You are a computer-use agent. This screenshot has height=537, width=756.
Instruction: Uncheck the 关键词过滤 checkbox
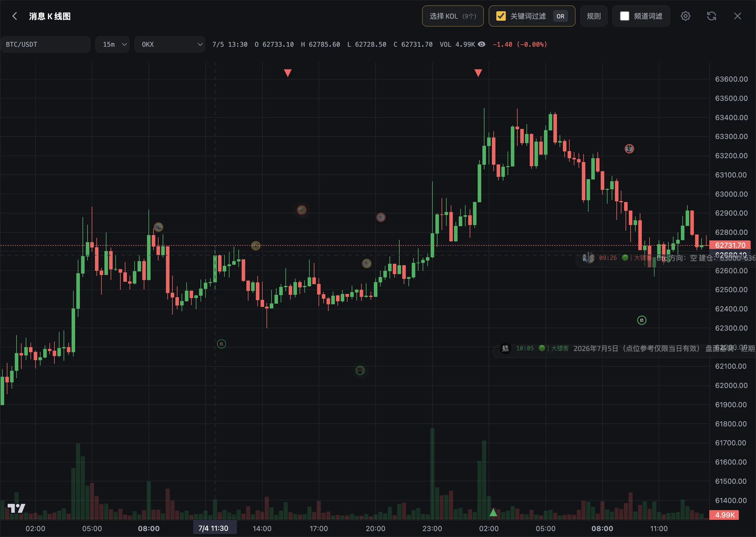(501, 16)
